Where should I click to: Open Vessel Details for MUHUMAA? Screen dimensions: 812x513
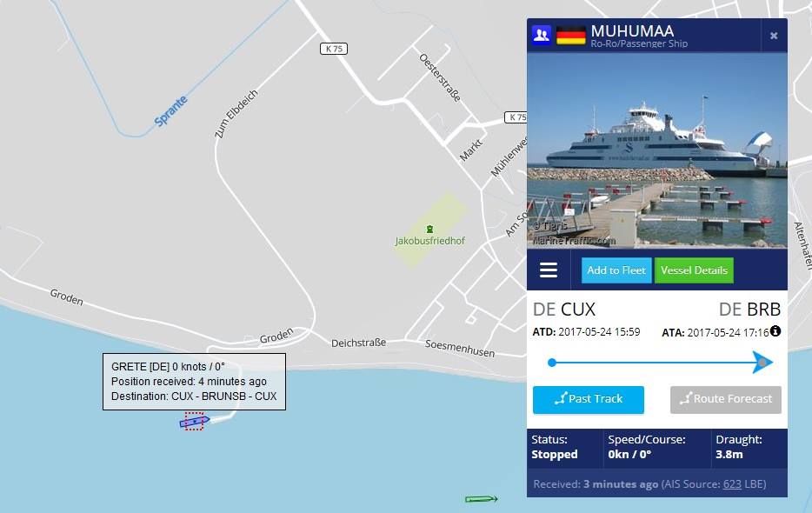[694, 270]
